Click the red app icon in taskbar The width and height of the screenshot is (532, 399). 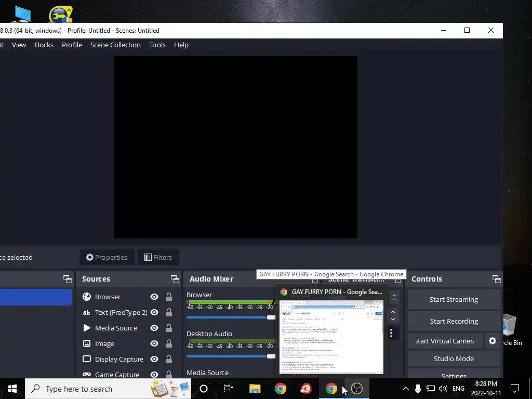coord(305,389)
